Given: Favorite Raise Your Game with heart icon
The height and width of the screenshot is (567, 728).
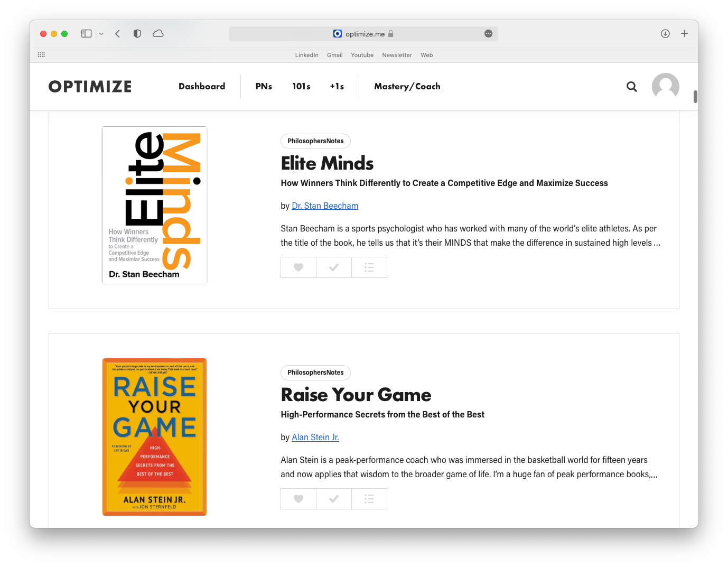Looking at the screenshot, I should 298,499.
